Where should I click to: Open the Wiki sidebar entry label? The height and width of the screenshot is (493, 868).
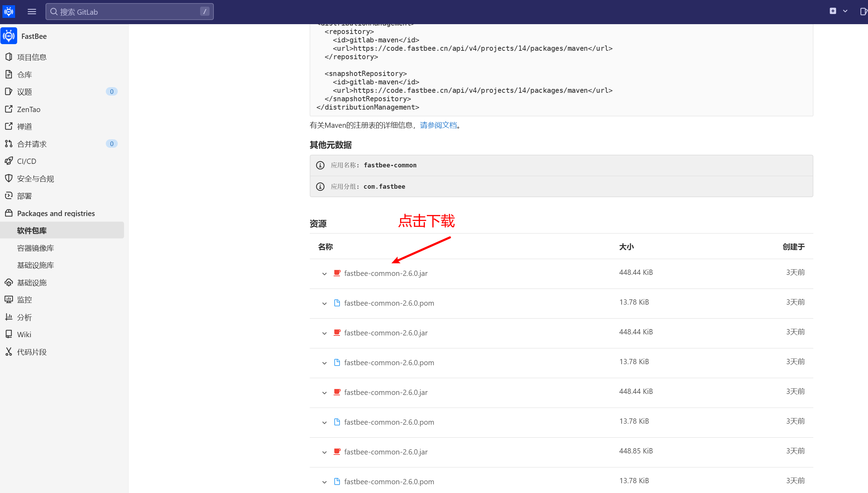tap(24, 334)
